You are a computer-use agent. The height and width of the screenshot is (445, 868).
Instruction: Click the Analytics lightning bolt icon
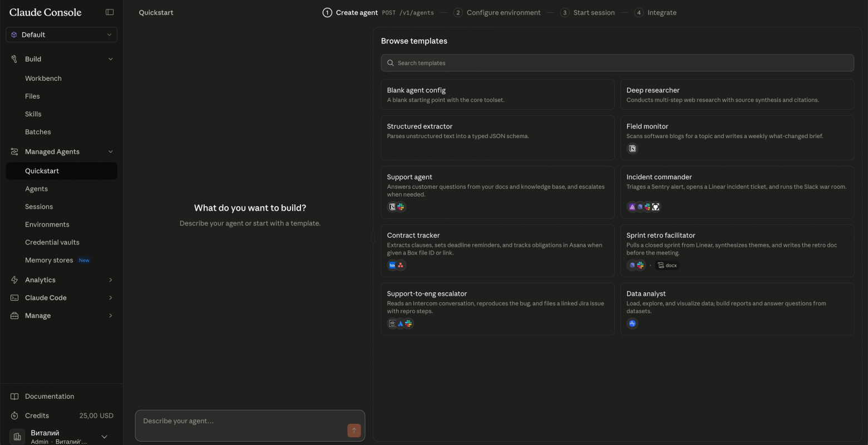[14, 280]
